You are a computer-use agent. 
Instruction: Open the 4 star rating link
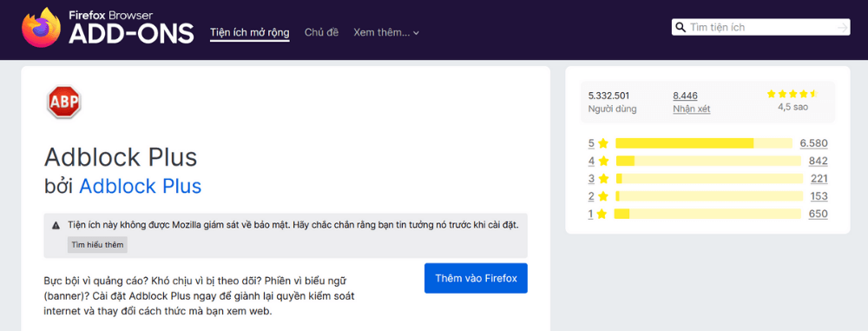point(598,162)
